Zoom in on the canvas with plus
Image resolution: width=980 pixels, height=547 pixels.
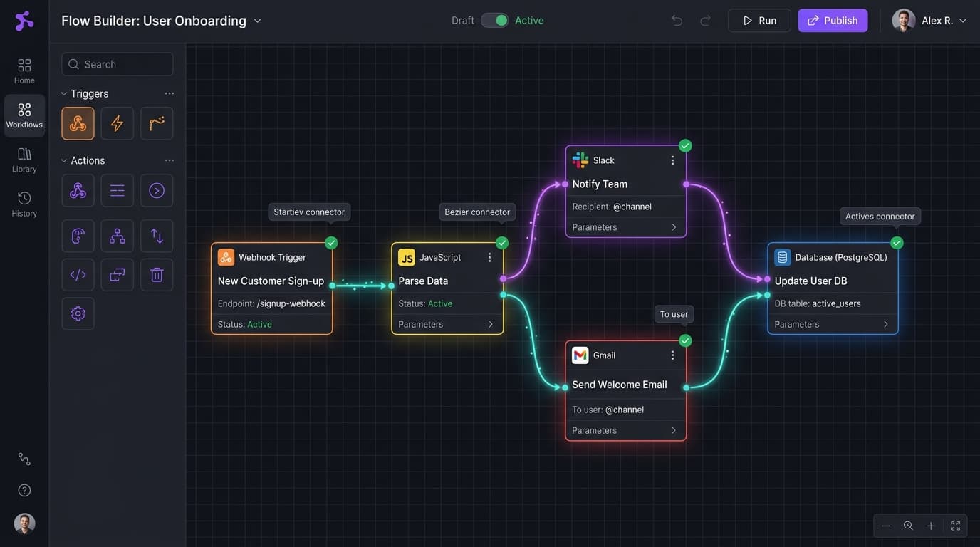click(931, 526)
